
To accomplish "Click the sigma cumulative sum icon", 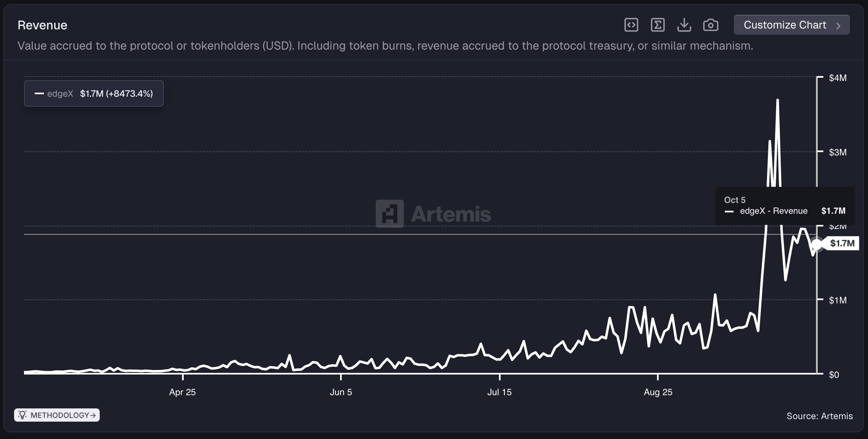I will tap(657, 25).
